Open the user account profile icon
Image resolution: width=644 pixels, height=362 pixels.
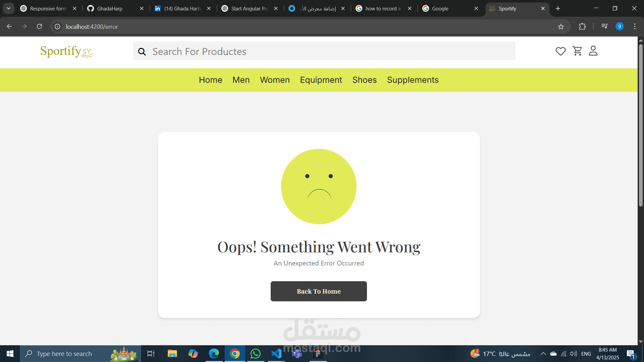pos(593,51)
